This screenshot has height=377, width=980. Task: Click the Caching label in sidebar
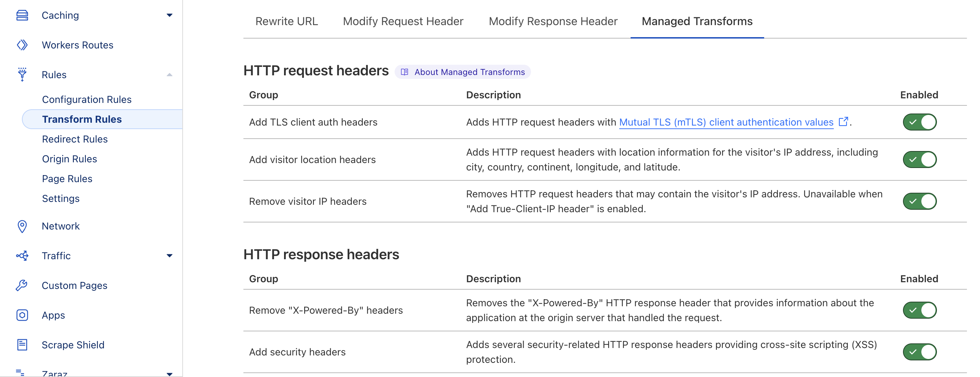[x=60, y=15]
